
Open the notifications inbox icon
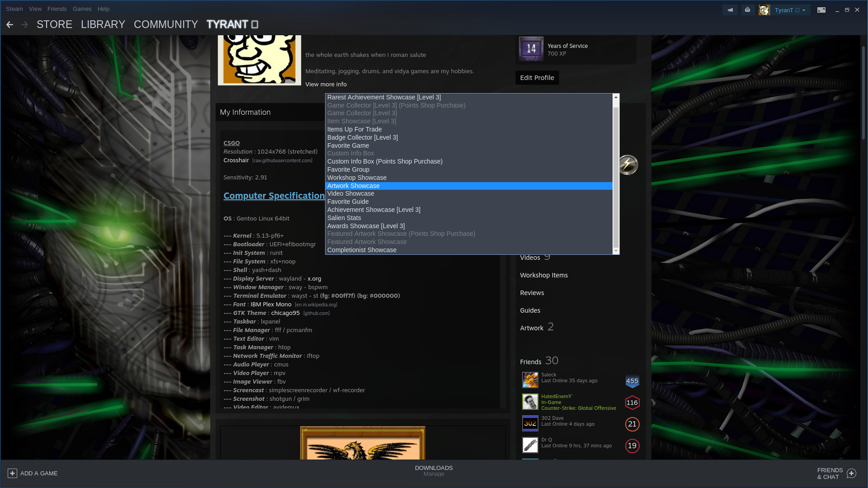748,10
